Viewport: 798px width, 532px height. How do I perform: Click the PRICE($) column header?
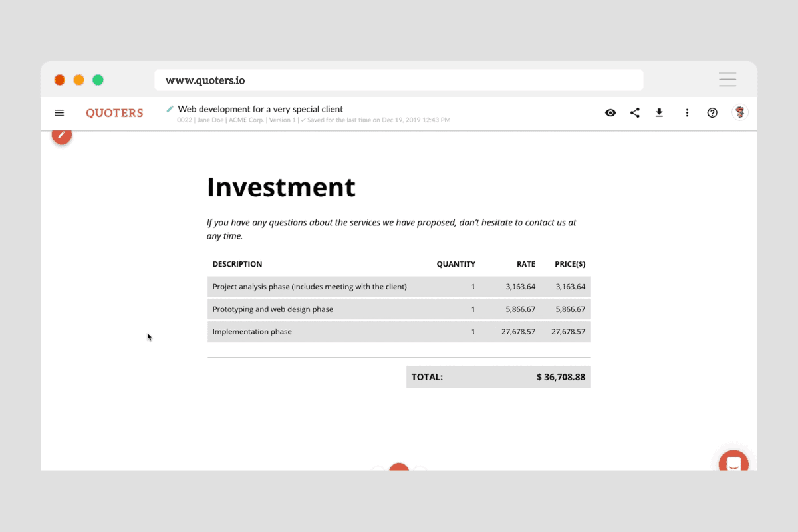(570, 264)
